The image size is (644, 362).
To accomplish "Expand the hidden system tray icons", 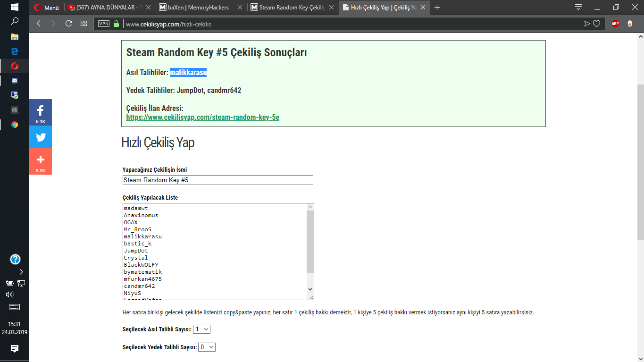I will 21,272.
